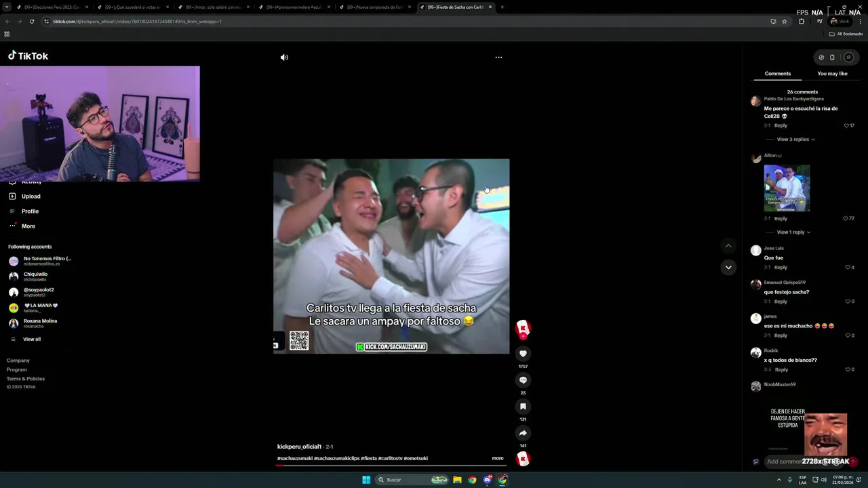
Task: Expand "View 1 reply" under Ailton's comment
Action: (793, 232)
